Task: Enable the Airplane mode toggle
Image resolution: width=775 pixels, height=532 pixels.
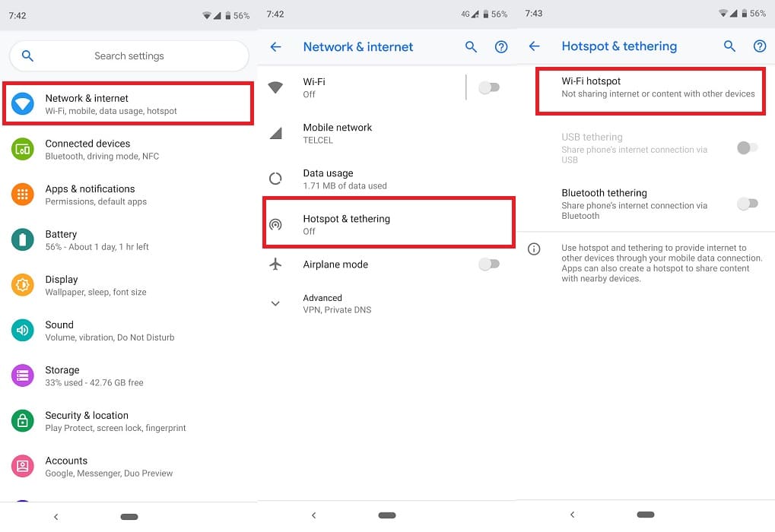Action: 489,264
